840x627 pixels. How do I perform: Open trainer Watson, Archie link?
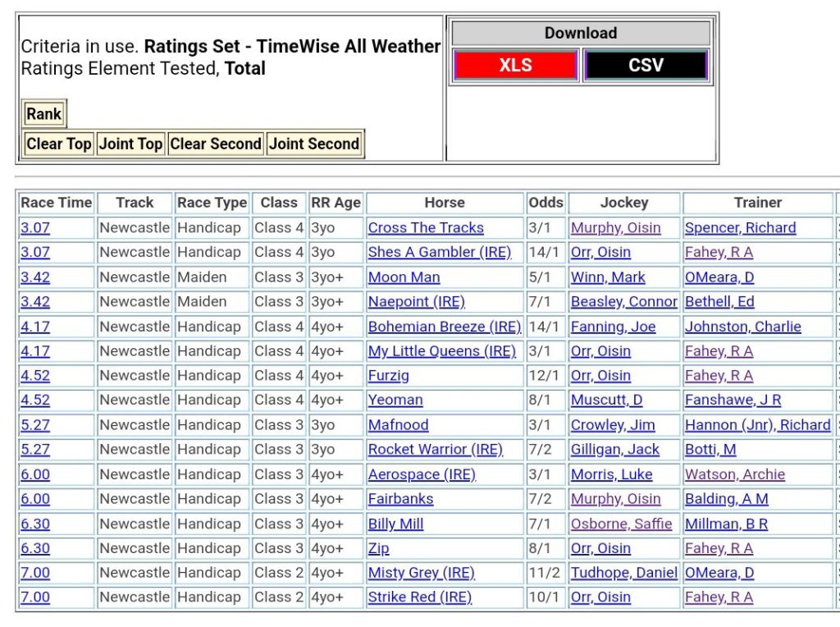[x=734, y=474]
